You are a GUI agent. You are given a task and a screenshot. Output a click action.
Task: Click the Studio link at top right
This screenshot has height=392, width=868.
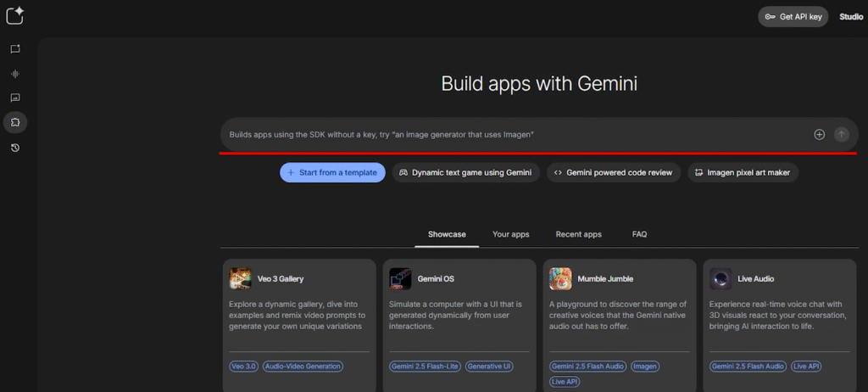(851, 17)
